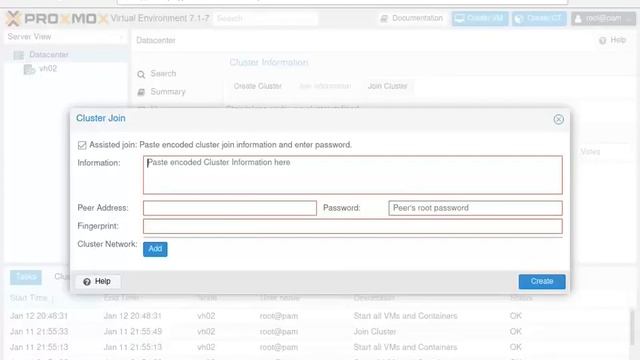The width and height of the screenshot is (640, 360).
Task: Click the Join Cluster button
Action: tap(387, 86)
